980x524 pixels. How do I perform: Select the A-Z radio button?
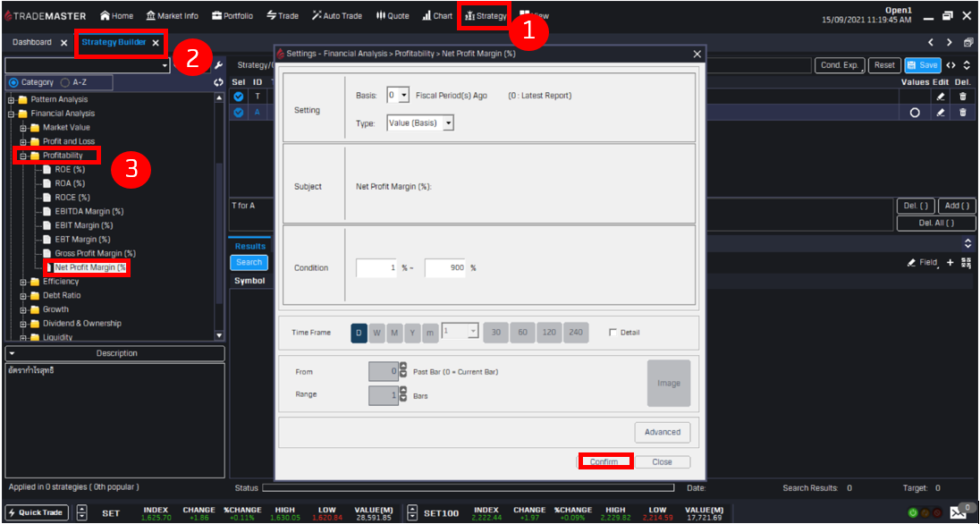(x=64, y=82)
